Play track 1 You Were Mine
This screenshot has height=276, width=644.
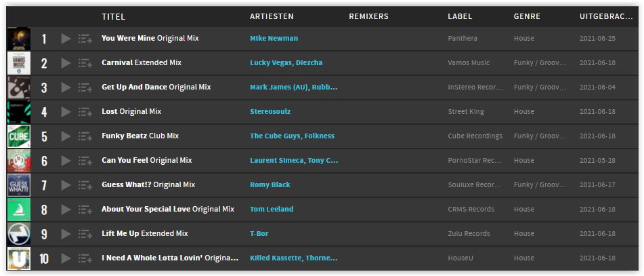[x=66, y=39]
